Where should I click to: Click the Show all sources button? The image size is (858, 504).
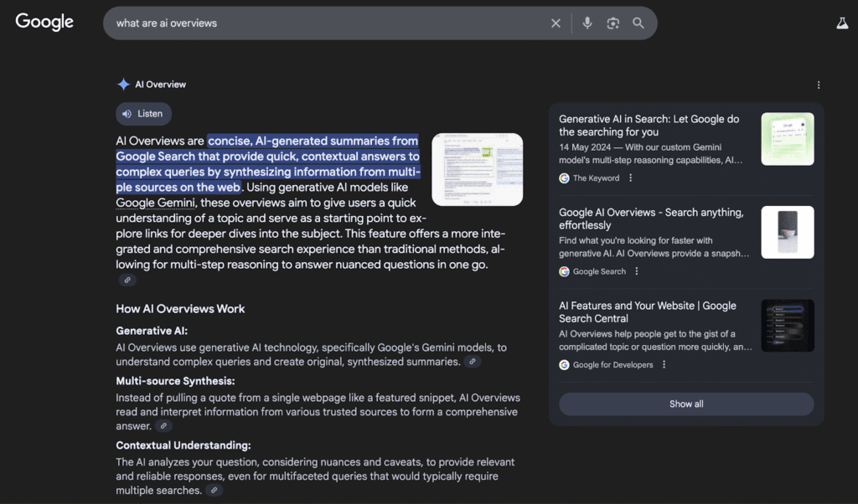[686, 404]
